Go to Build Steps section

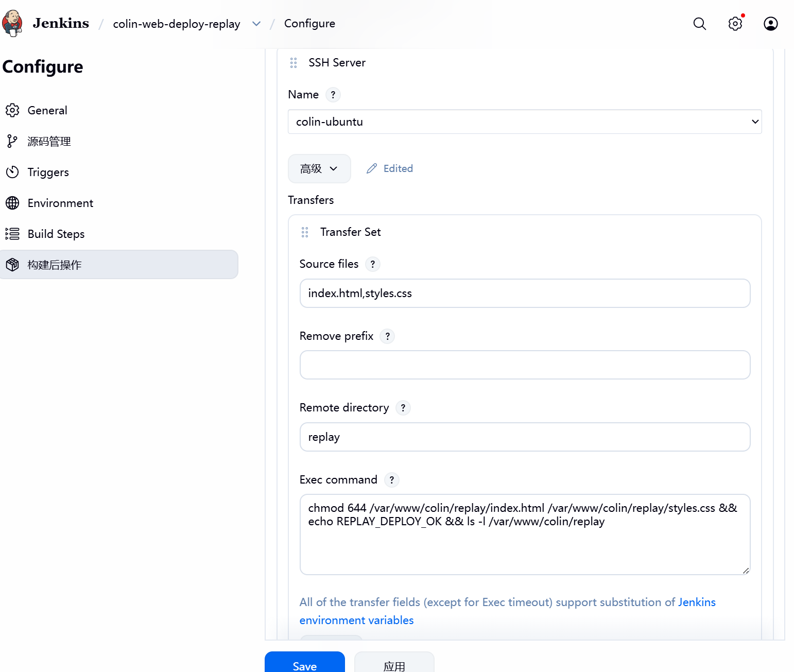click(119, 234)
